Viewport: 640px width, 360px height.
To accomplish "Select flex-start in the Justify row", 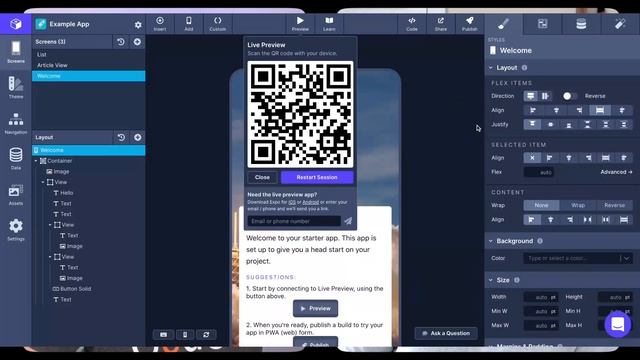I will [x=532, y=124].
